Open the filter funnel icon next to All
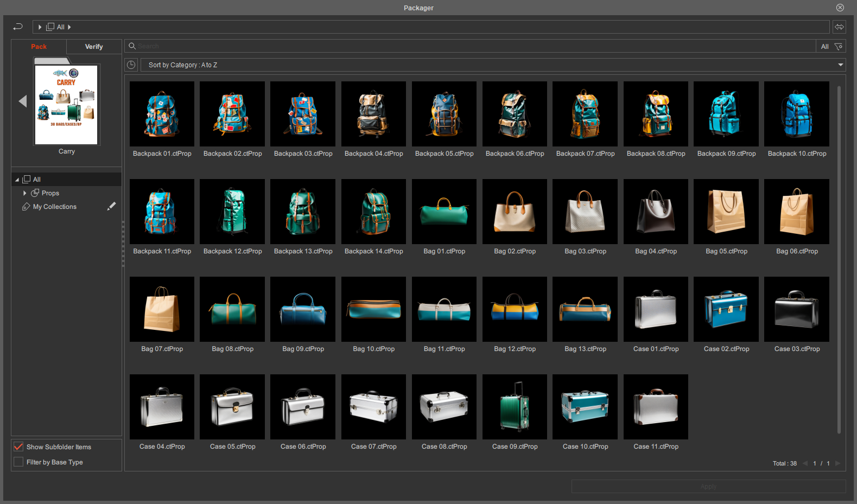857x504 pixels. (x=839, y=47)
